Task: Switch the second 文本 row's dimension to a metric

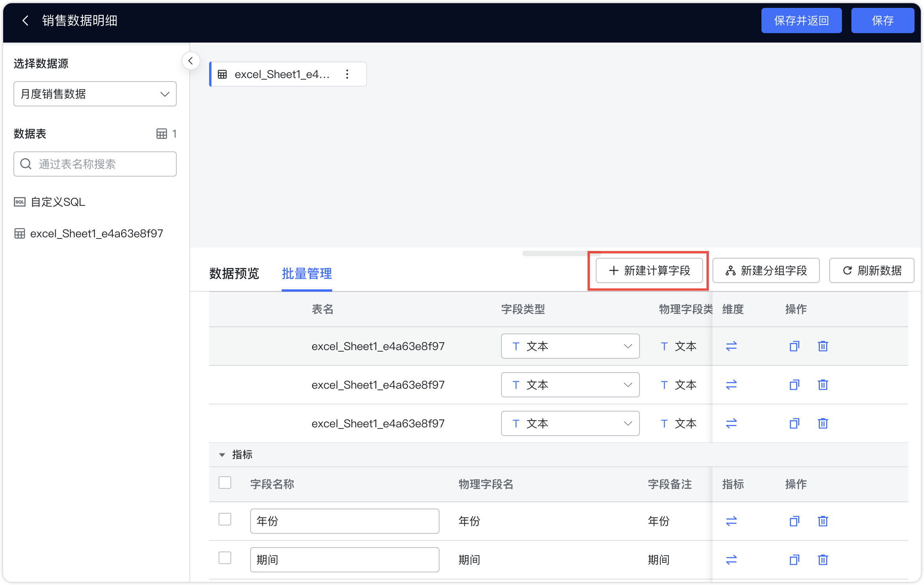Action: pos(731,385)
